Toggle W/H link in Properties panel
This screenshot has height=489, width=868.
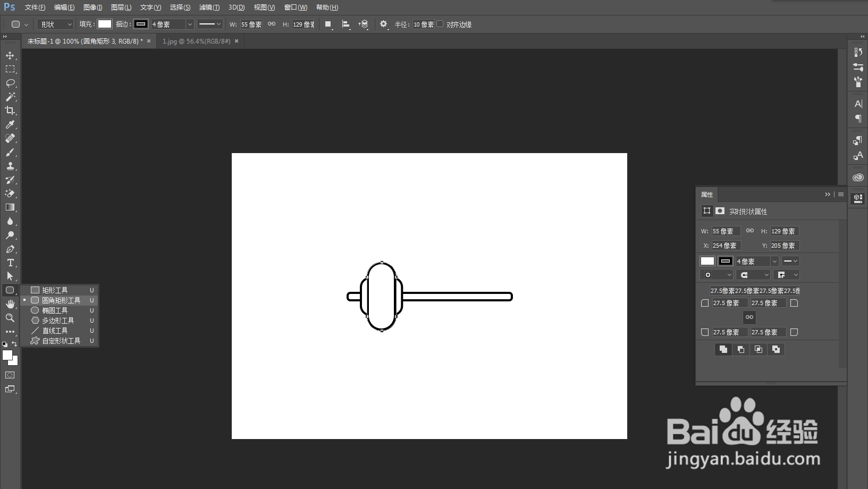pyautogui.click(x=750, y=231)
